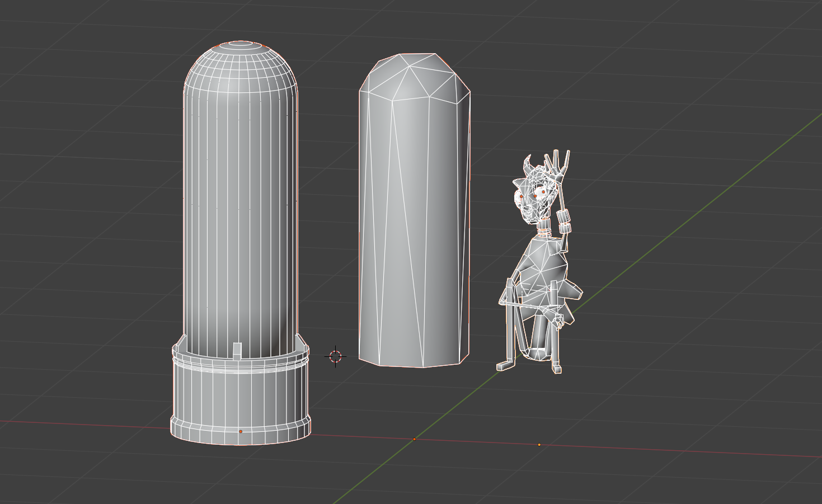The height and width of the screenshot is (504, 822).
Task: Click the rounded dome top of the tube
Action: [240, 67]
